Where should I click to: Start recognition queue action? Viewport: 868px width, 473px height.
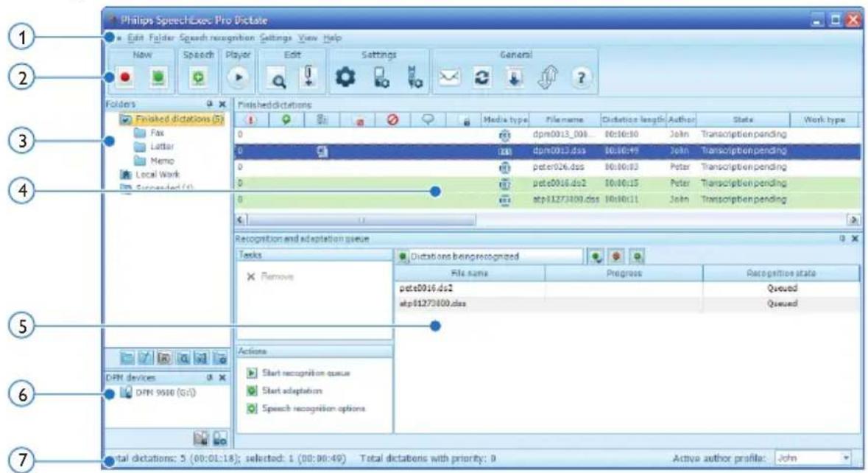[x=298, y=374]
